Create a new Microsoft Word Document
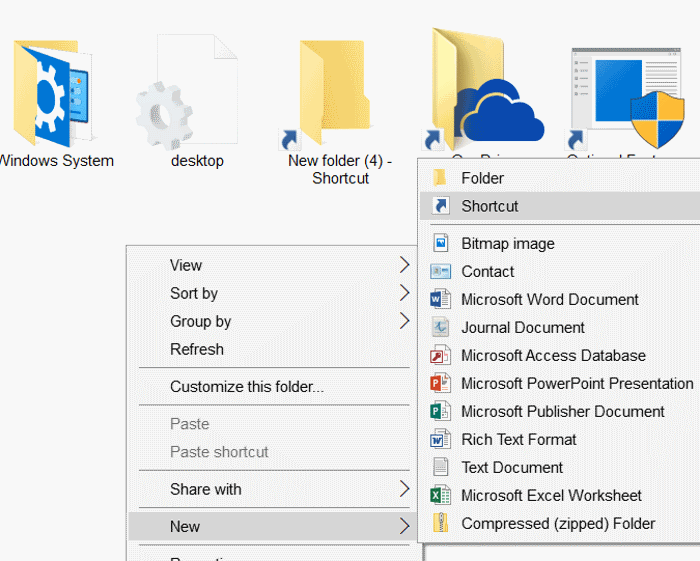 pos(549,299)
